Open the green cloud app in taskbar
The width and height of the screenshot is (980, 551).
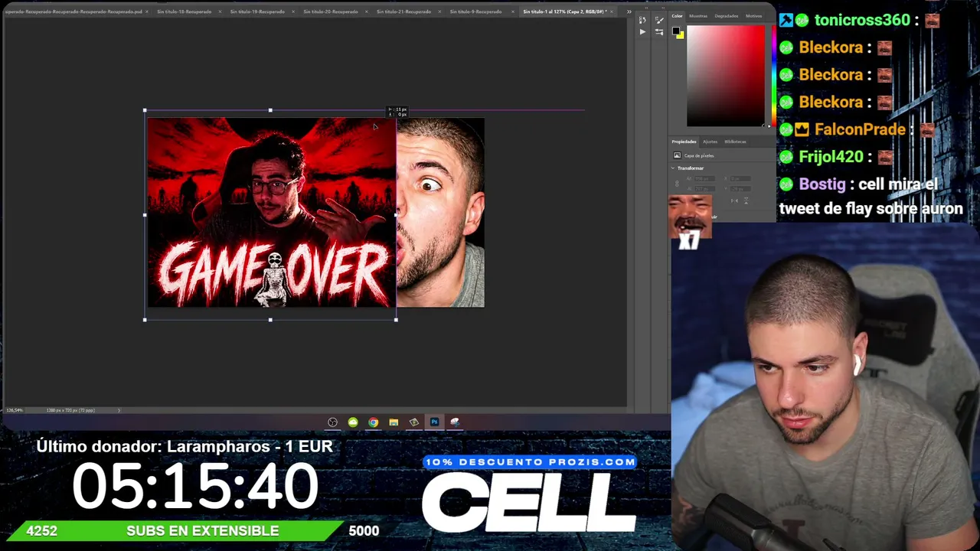pos(353,422)
